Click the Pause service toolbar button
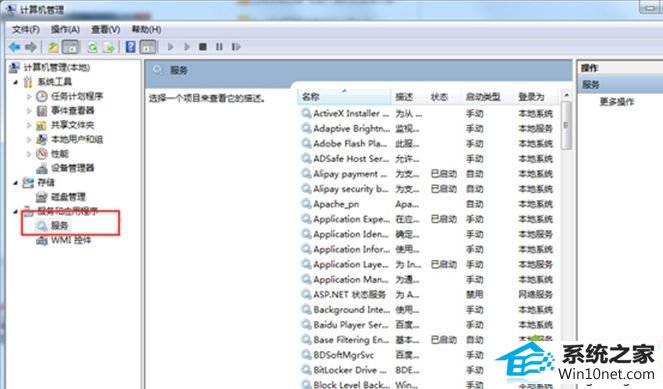 [x=219, y=47]
